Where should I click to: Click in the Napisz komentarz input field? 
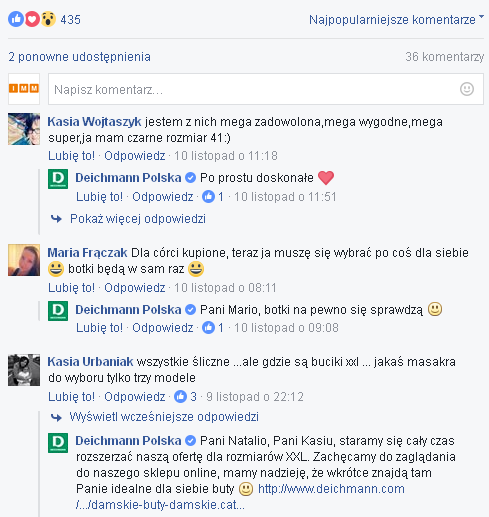(x=266, y=89)
